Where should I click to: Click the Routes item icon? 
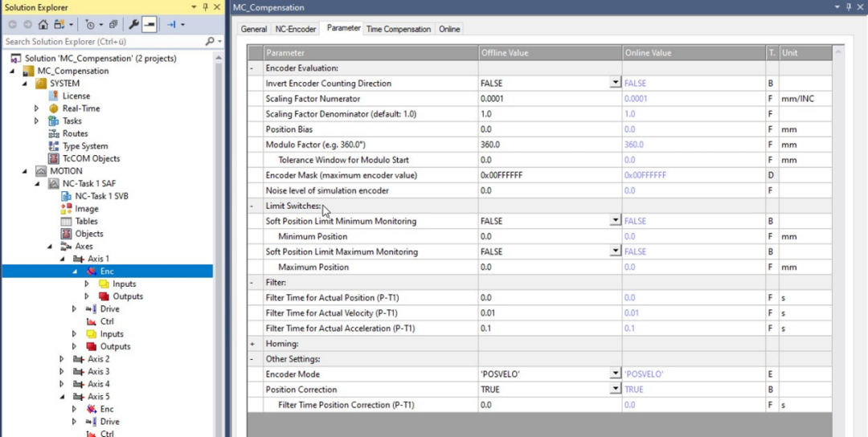(54, 134)
